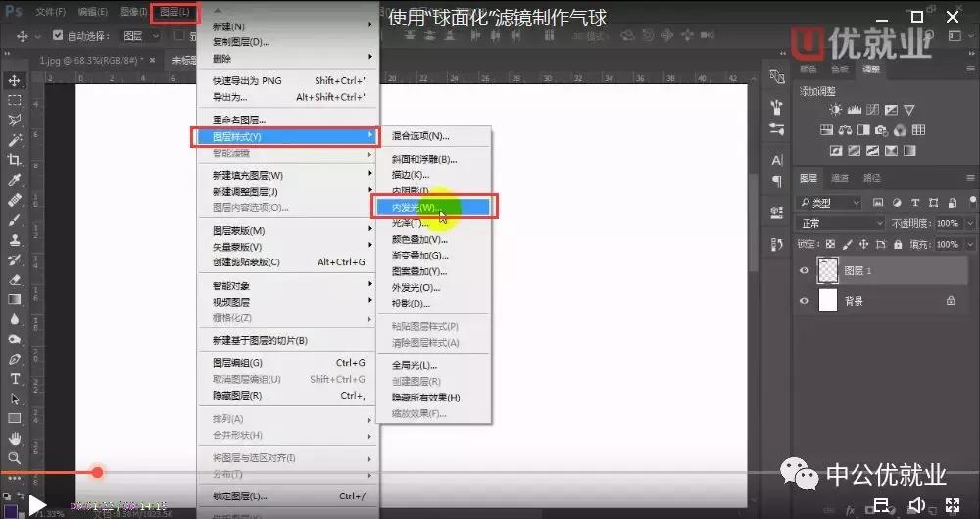Open the 文件(F) menu
Viewport: 980px width, 519px height.
click(50, 12)
